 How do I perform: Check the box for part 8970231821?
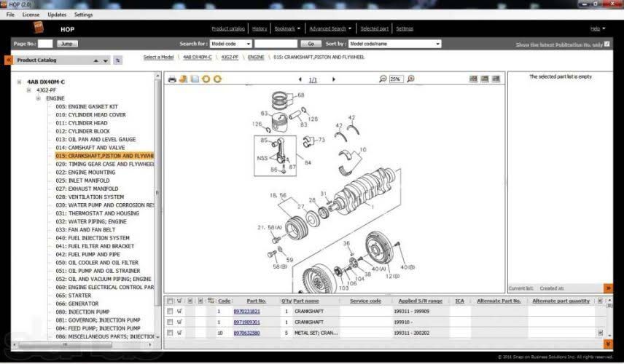click(170, 311)
